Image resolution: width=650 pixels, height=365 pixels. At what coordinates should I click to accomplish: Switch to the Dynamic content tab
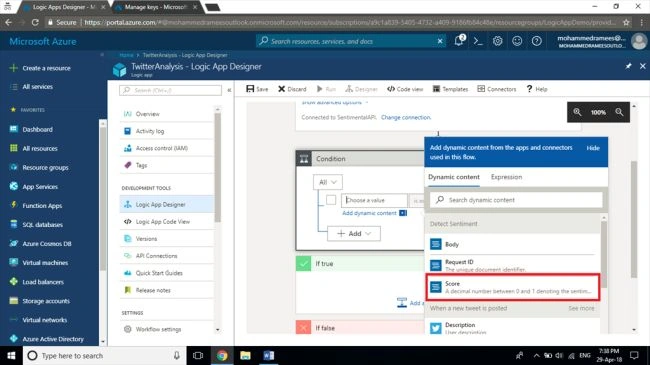click(454, 177)
